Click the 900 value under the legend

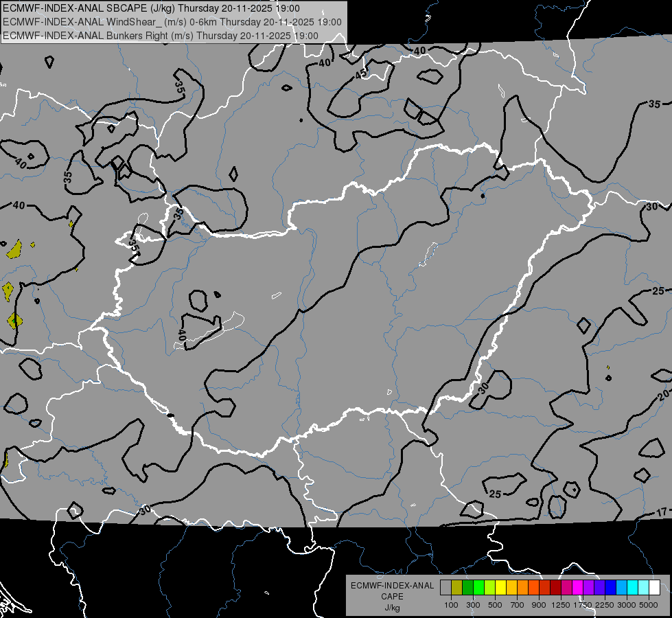coord(539,605)
